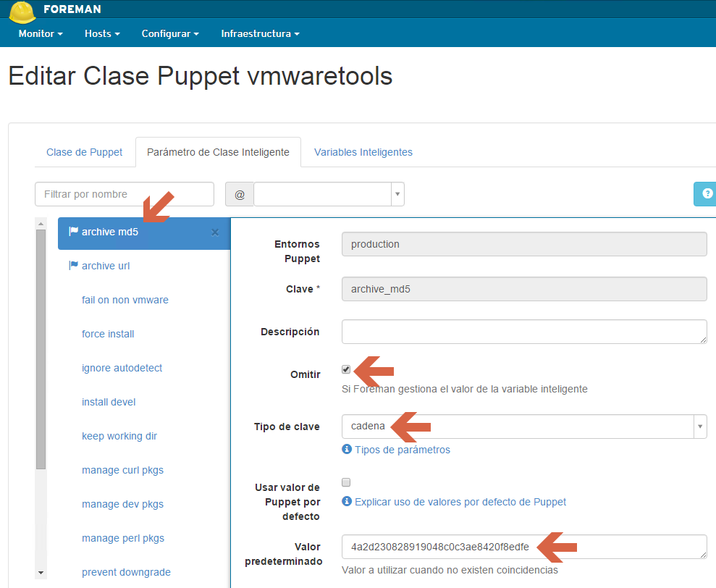This screenshot has height=588, width=716.
Task: Click the parameter list scrollbar thumb
Action: click(41, 350)
